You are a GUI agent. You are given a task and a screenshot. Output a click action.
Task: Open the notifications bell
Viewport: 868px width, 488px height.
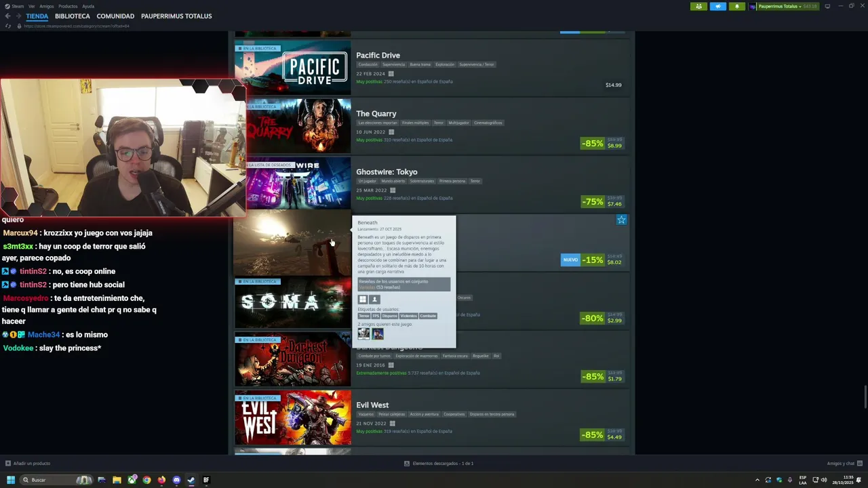click(737, 6)
